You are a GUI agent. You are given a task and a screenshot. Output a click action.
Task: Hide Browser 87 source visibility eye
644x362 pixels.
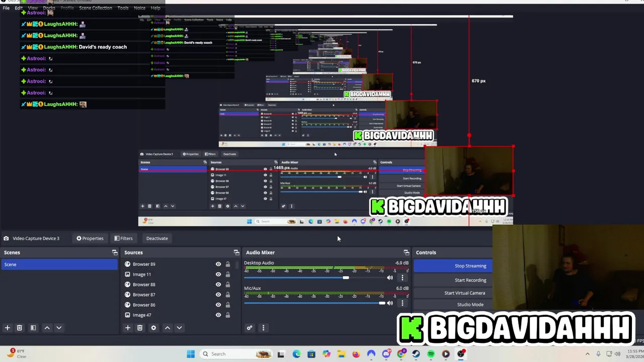[x=218, y=295]
